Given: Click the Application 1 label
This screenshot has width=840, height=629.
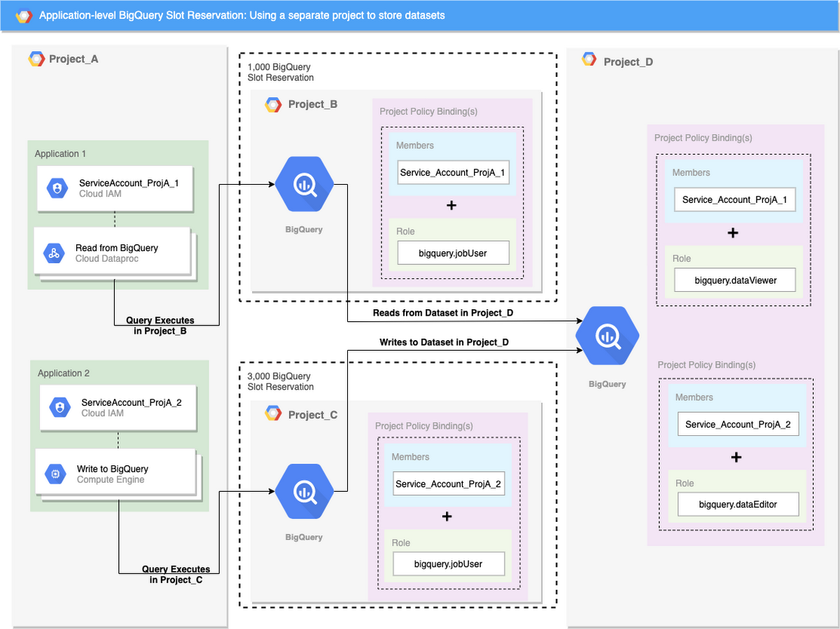Looking at the screenshot, I should 61,154.
